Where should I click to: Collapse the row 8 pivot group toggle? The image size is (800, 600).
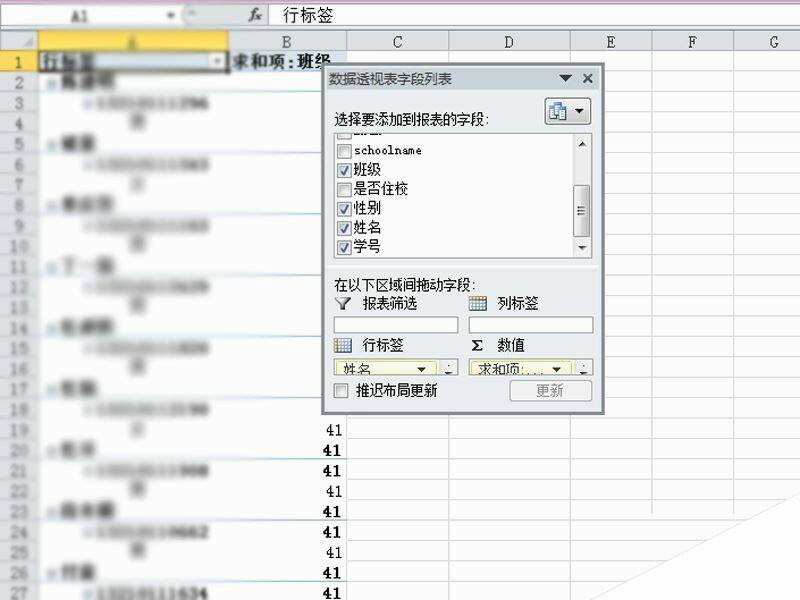click(x=52, y=206)
